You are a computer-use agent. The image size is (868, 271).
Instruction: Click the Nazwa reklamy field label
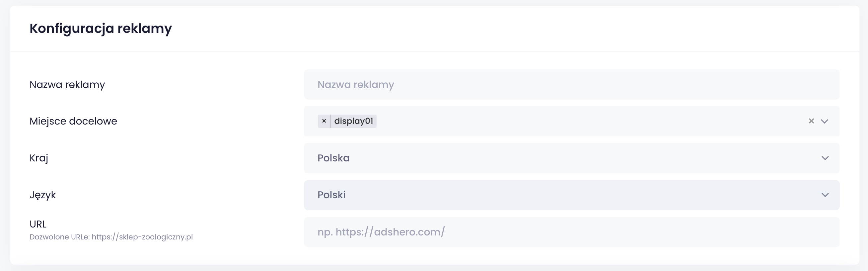(x=67, y=85)
